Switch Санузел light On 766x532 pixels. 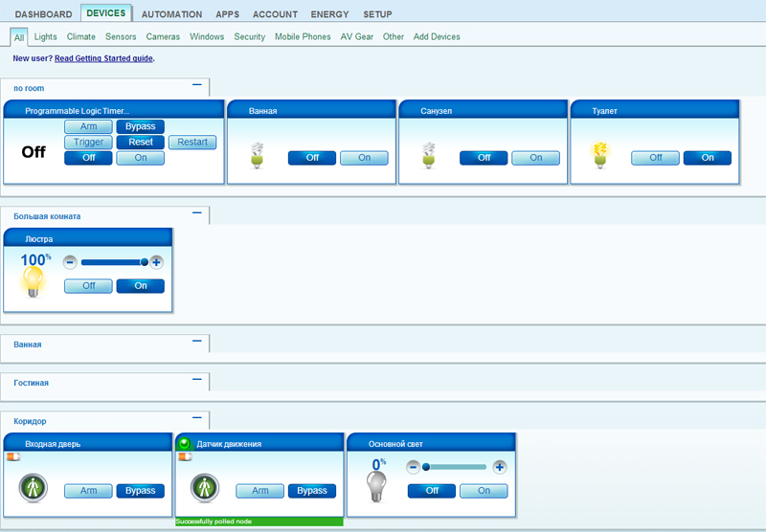tap(536, 158)
